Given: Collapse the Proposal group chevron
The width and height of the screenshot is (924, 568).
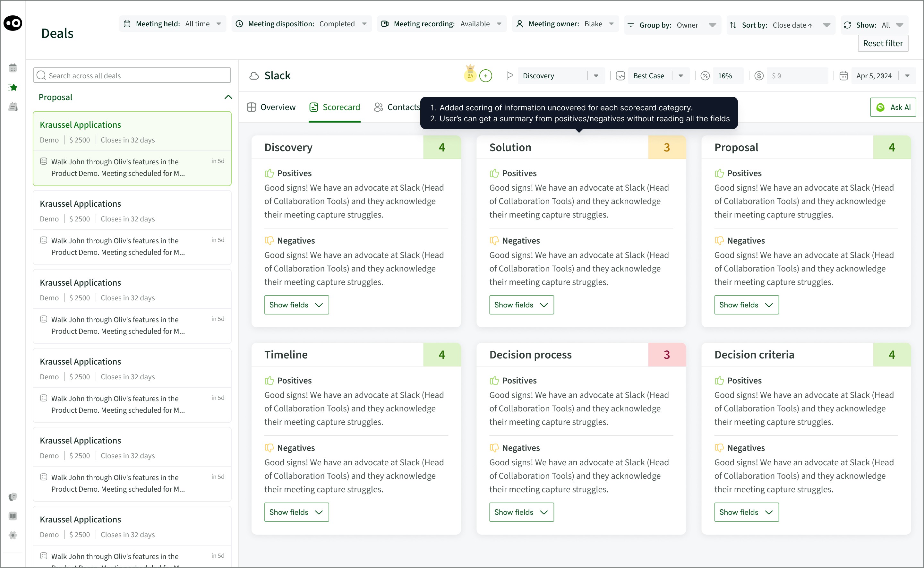Looking at the screenshot, I should click(228, 97).
